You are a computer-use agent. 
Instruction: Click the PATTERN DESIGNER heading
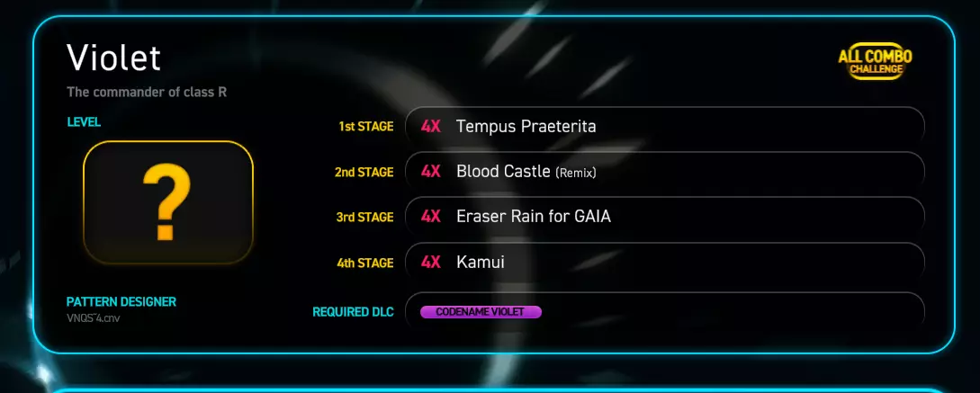[x=121, y=301]
